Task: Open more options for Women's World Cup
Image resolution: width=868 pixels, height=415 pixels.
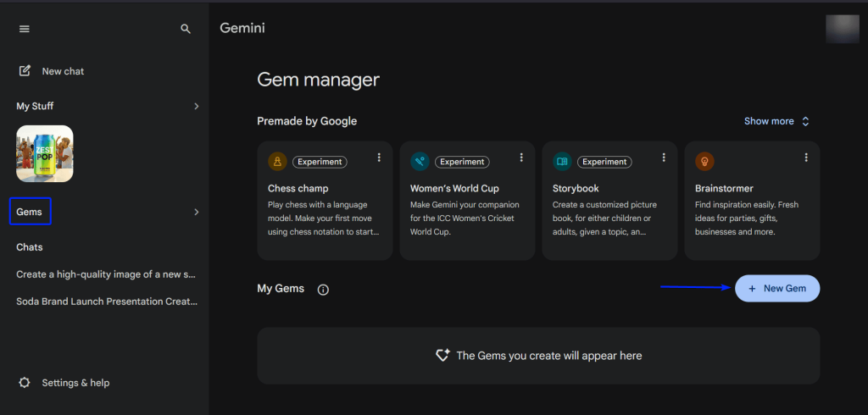Action: tap(521, 158)
